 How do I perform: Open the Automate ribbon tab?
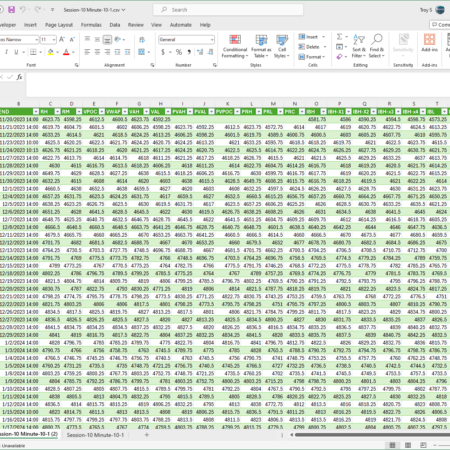[181, 25]
